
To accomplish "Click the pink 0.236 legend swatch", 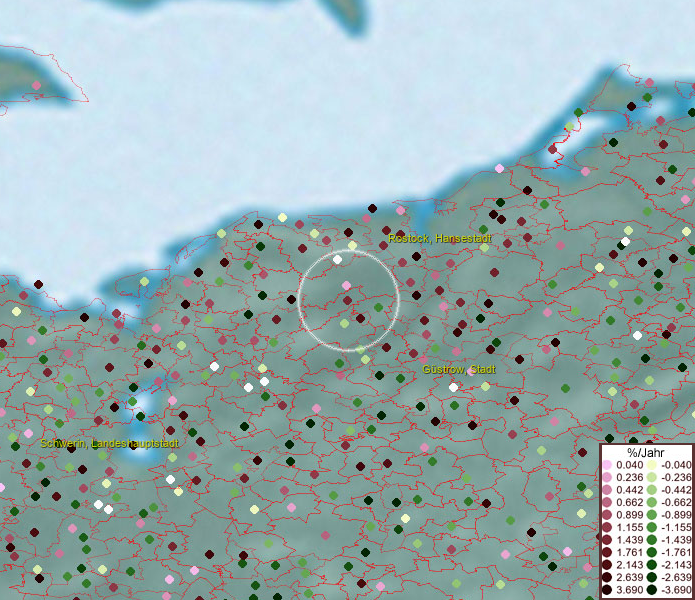I will coord(607,477).
